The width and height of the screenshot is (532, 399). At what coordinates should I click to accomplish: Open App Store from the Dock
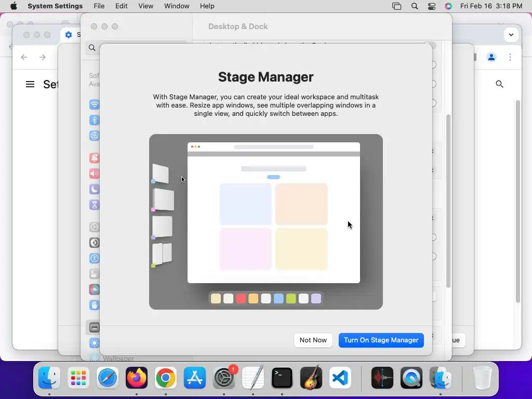click(x=195, y=378)
